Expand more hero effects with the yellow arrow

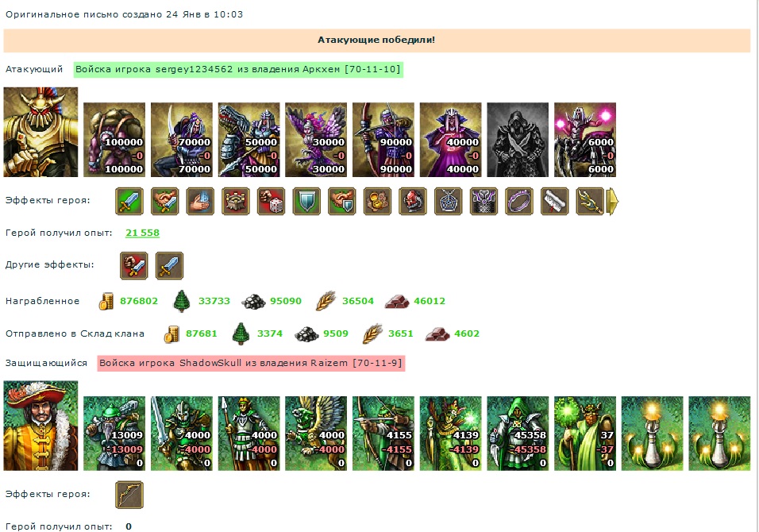612,201
